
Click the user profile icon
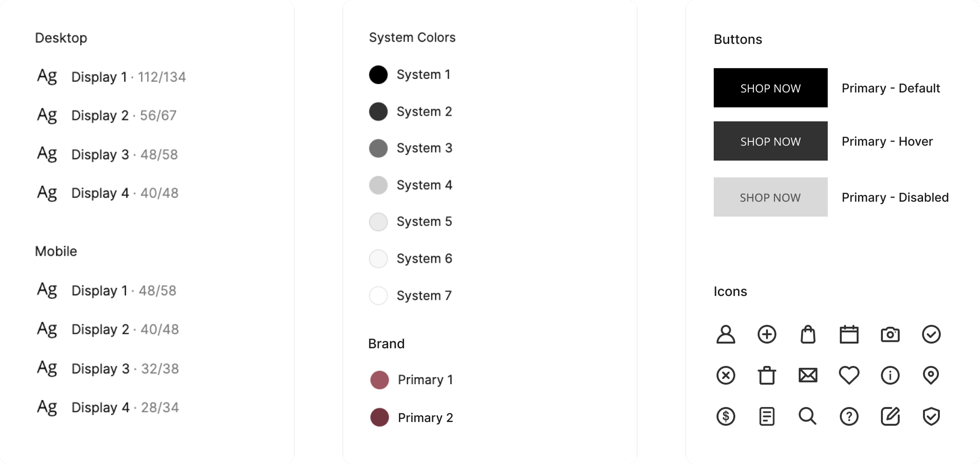coord(725,334)
